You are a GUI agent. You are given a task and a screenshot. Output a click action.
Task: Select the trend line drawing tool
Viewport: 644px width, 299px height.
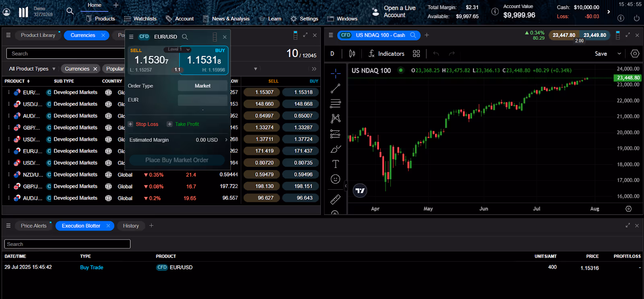click(x=335, y=88)
